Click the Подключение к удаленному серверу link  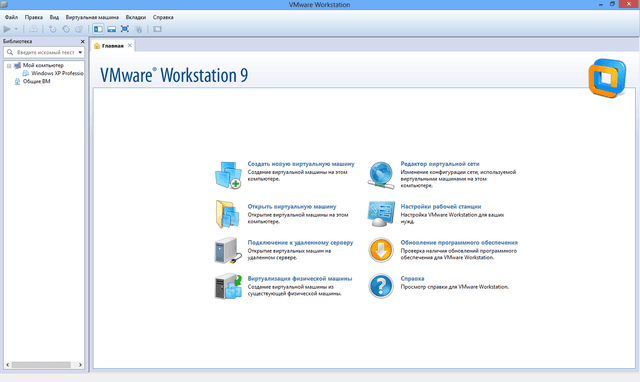click(x=300, y=242)
